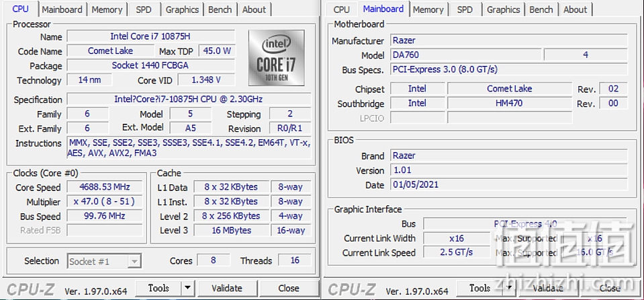Expand the Socket #1 selection combo box
The width and height of the screenshot is (644, 300).
(x=104, y=261)
